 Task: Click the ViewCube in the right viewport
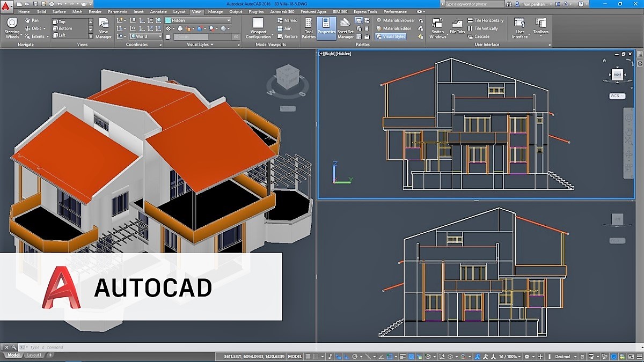point(617,75)
